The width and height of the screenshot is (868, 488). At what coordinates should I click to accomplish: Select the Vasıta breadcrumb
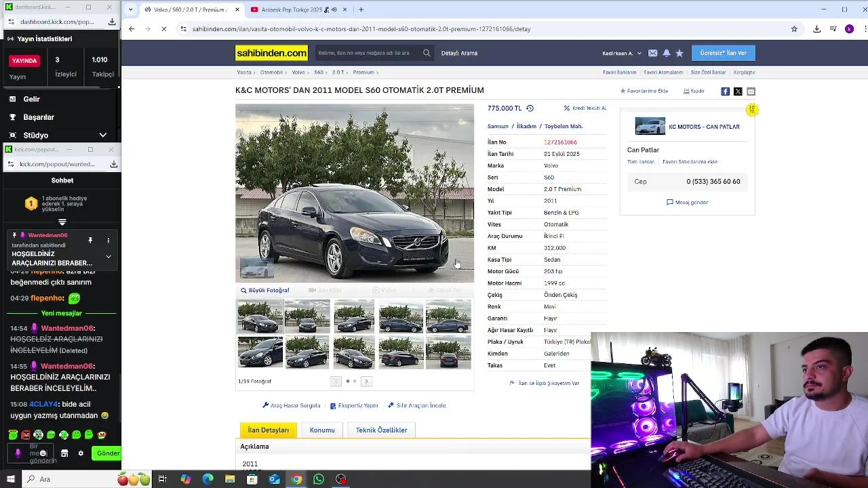243,72
